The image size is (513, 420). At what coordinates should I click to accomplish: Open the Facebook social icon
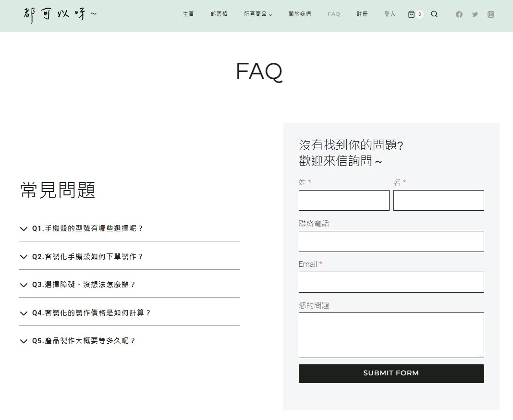coord(459,14)
